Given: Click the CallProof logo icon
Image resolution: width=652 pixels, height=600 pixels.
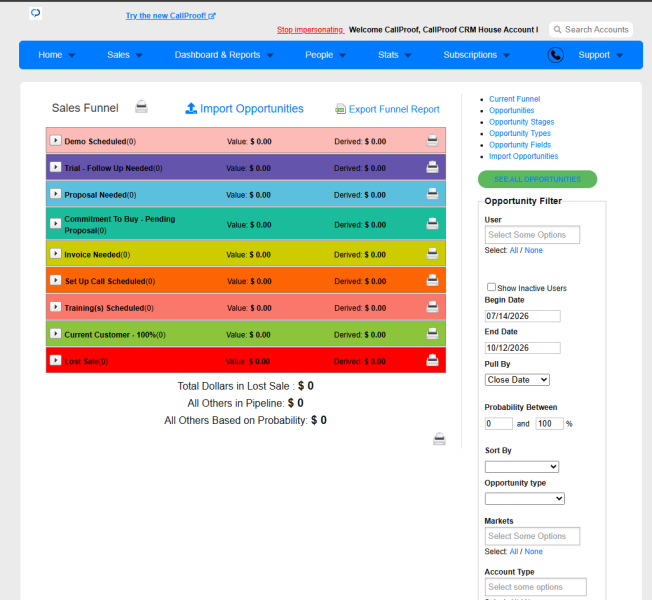Looking at the screenshot, I should 35,13.
